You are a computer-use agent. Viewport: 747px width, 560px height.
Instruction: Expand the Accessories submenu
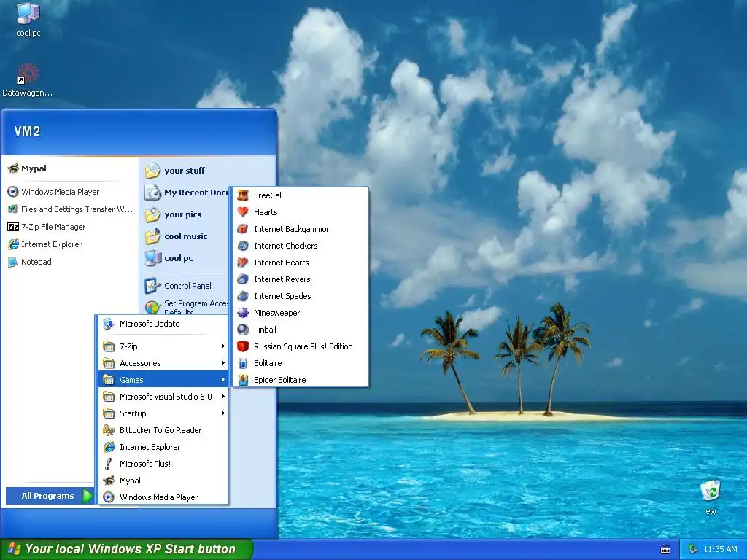coord(163,363)
